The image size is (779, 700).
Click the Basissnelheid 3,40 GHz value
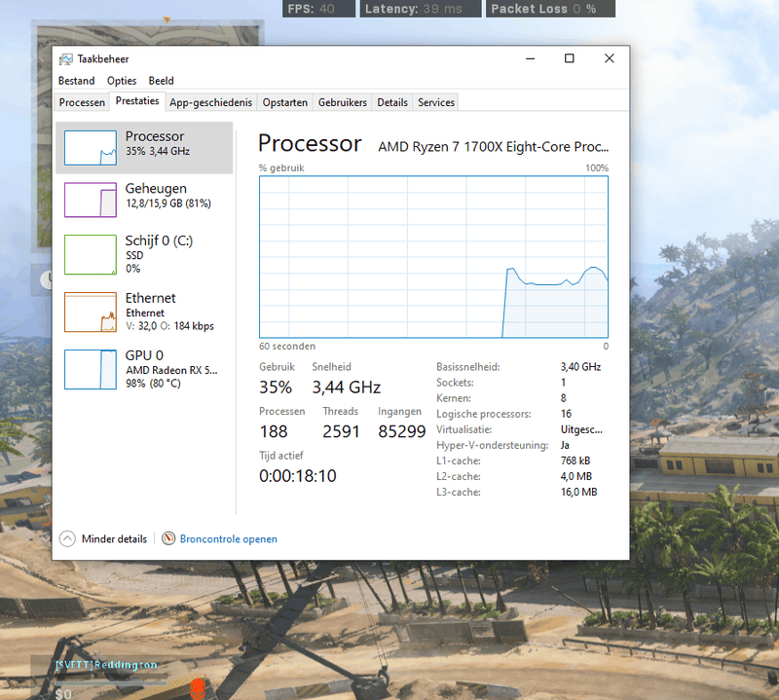click(580, 367)
